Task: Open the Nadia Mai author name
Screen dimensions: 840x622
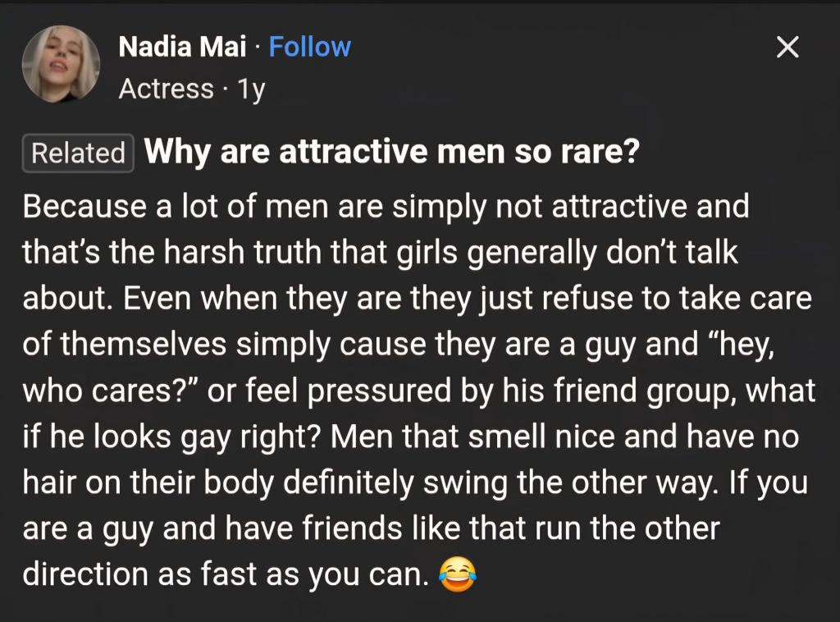Action: pos(182,47)
